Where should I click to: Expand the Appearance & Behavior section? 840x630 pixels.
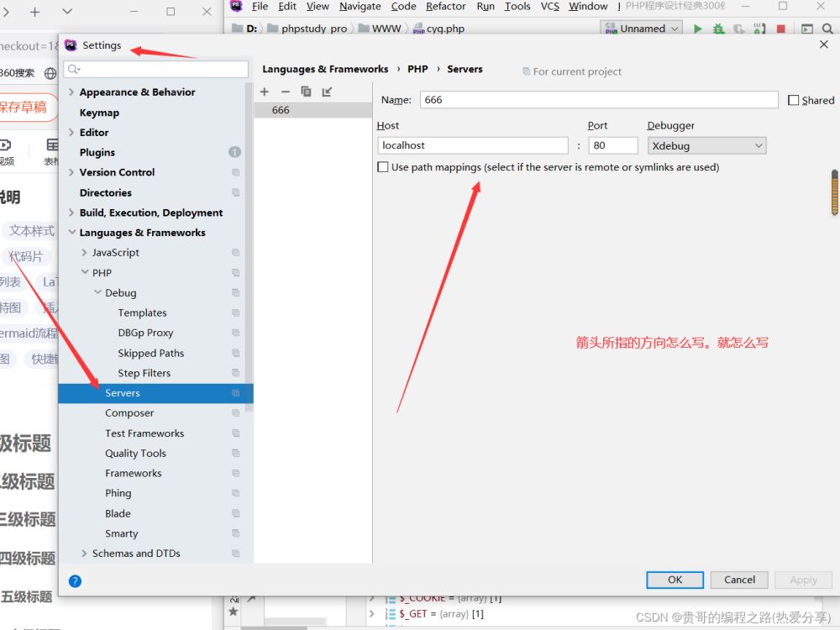(x=71, y=92)
